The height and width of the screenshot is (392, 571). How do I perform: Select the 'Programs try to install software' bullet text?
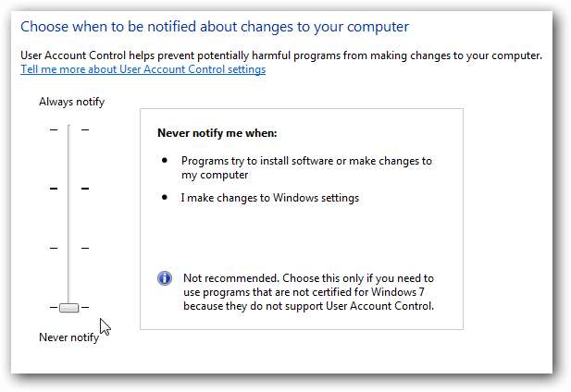pos(305,167)
